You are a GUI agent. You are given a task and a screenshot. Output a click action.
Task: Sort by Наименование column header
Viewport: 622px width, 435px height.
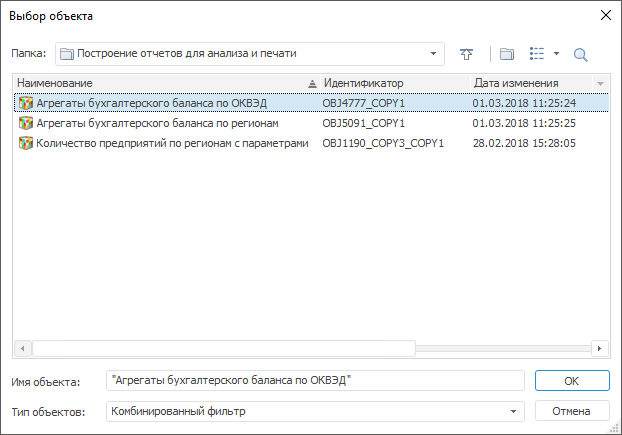(160, 83)
